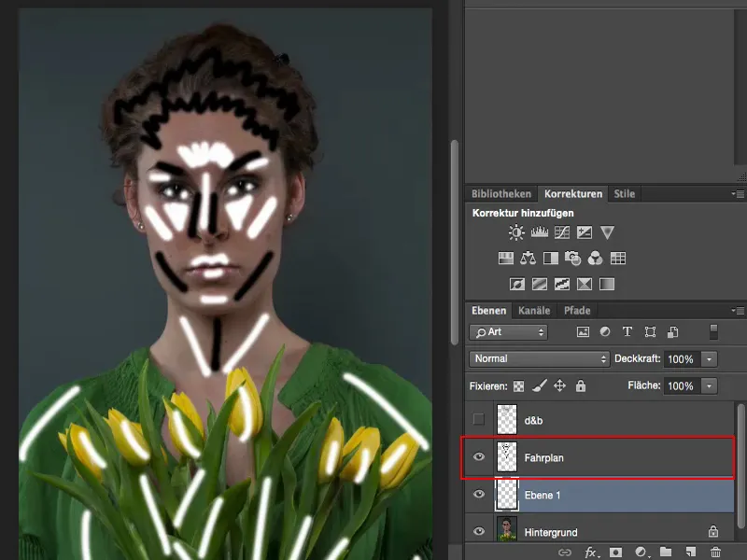Add a Black & White adjustment
The height and width of the screenshot is (560, 747).
point(550,259)
